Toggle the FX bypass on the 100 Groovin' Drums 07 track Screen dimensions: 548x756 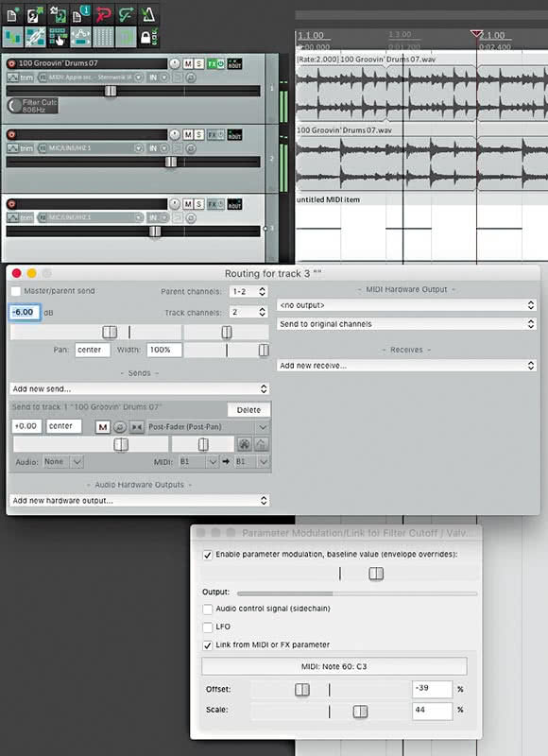221,64
